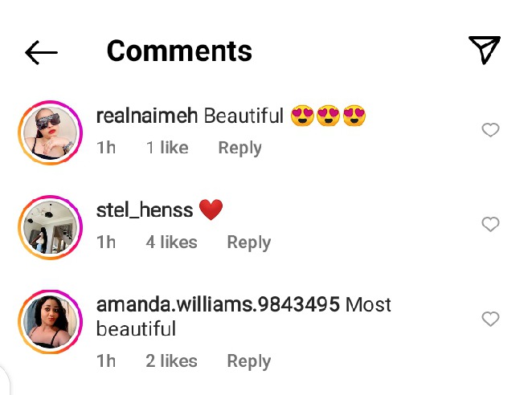Open direct share paper plane icon
The width and height of the screenshot is (532, 395).
(485, 50)
